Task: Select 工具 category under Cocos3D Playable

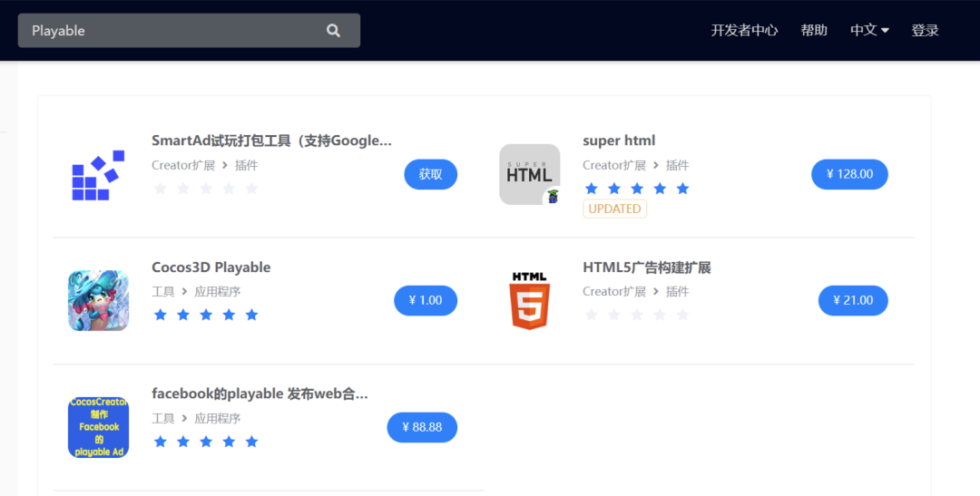Action: pyautogui.click(x=163, y=292)
